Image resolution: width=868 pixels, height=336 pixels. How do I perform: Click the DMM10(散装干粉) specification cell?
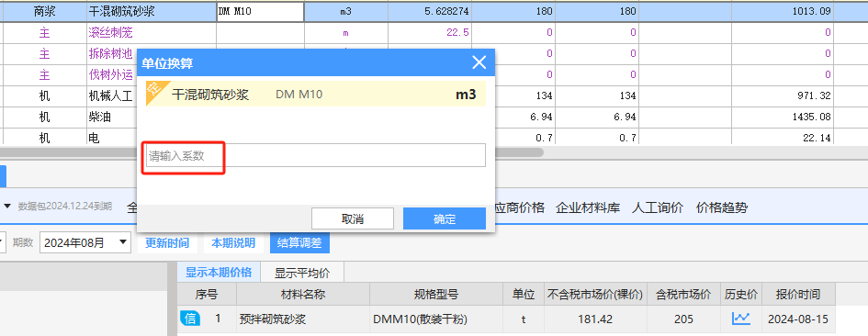(x=436, y=319)
